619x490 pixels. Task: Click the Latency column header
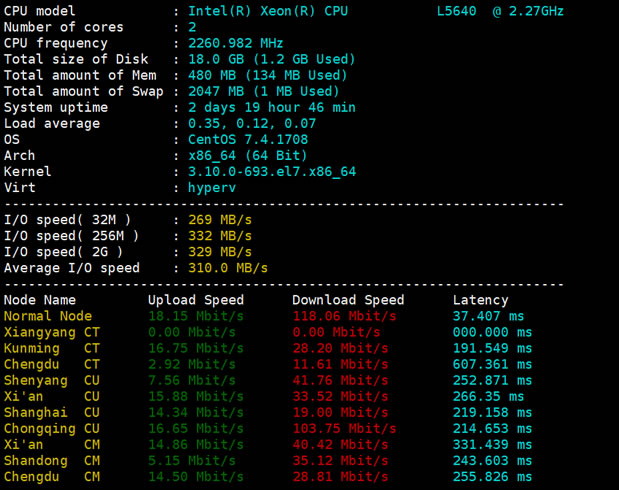pyautogui.click(x=480, y=300)
